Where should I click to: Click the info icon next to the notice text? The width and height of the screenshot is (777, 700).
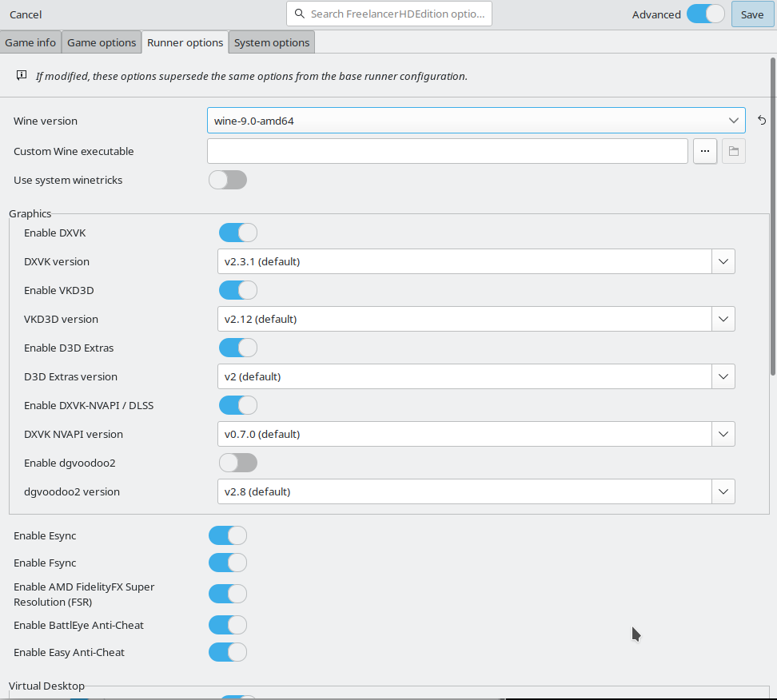pos(22,75)
